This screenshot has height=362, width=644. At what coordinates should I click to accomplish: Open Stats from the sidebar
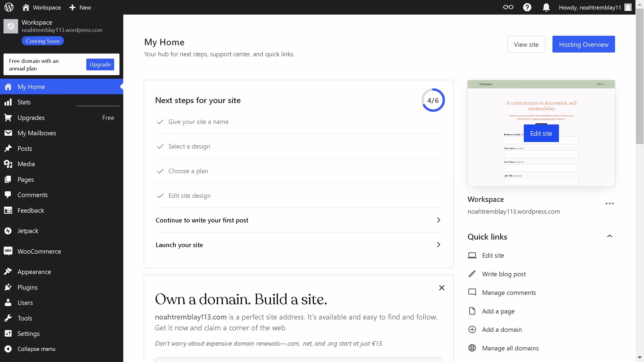coord(24,102)
